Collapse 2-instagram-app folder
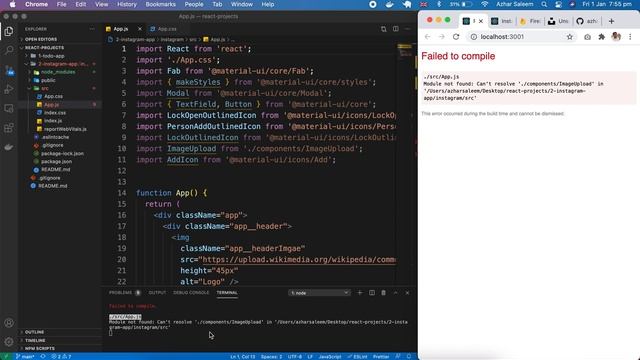The image size is (640, 360). coord(62,64)
